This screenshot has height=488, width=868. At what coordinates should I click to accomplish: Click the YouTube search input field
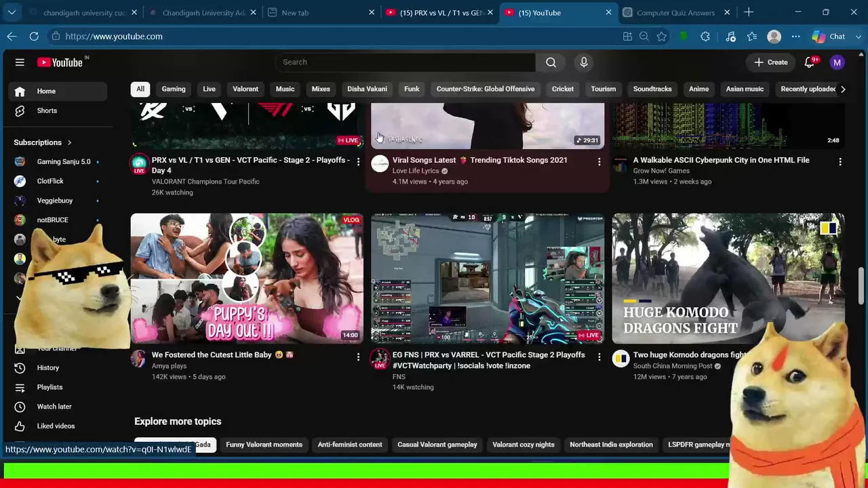tap(406, 62)
